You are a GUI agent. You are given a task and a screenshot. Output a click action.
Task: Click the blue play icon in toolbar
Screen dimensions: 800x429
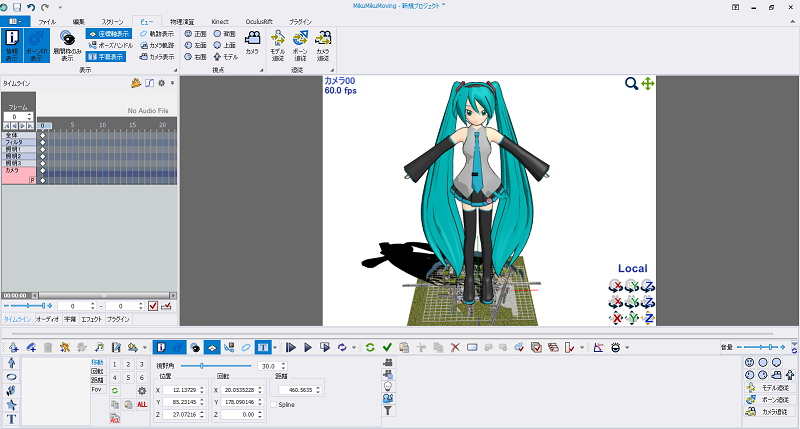coord(308,348)
